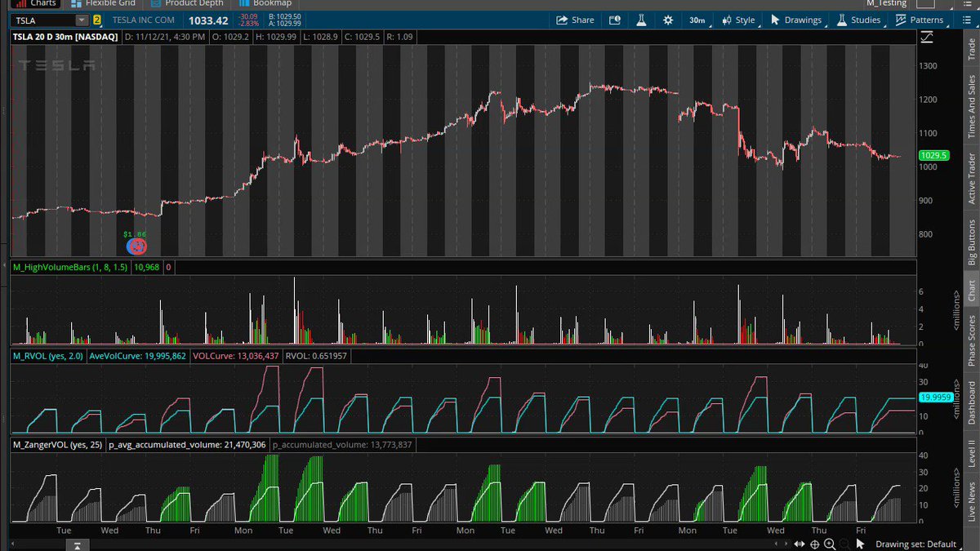Open the Trade side tab

coord(971,47)
